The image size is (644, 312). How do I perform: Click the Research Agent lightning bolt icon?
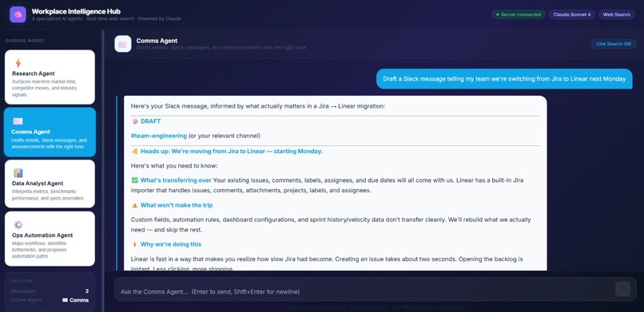point(18,63)
